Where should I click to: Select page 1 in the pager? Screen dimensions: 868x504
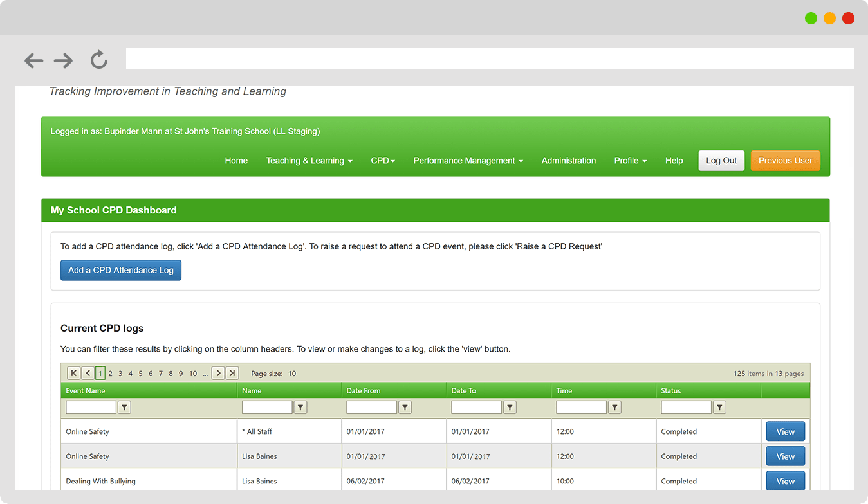coord(100,373)
